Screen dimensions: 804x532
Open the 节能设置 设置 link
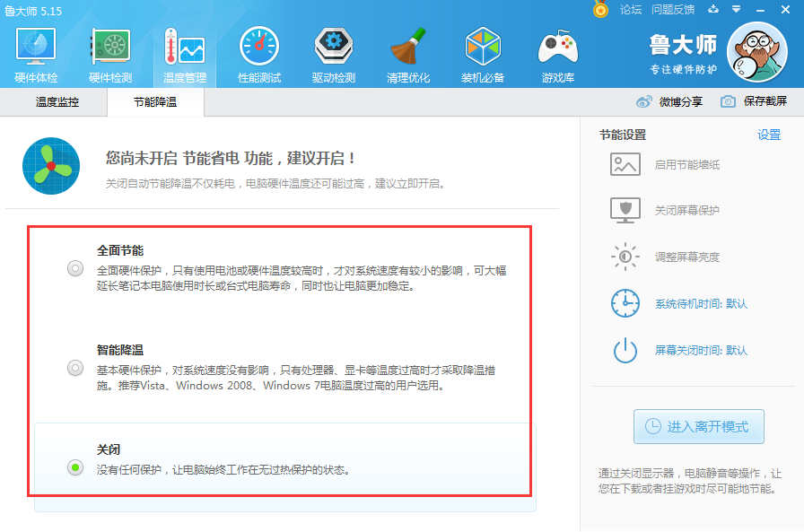[x=767, y=134]
